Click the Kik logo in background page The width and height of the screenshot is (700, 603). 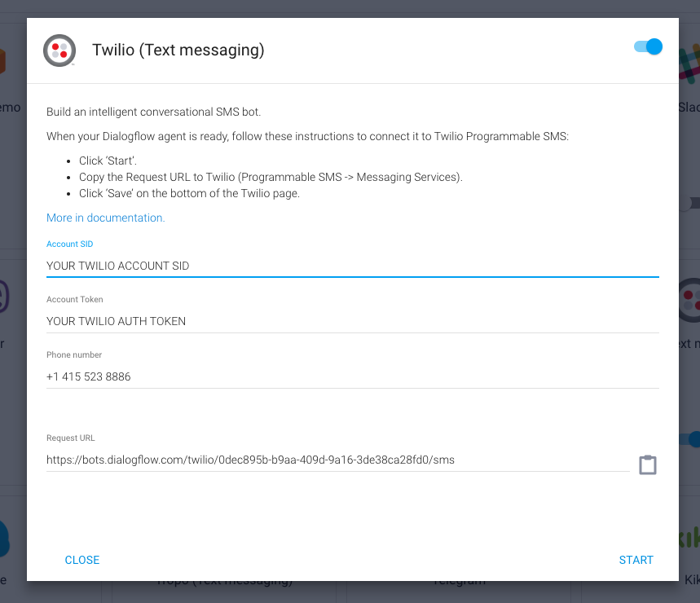click(x=689, y=538)
